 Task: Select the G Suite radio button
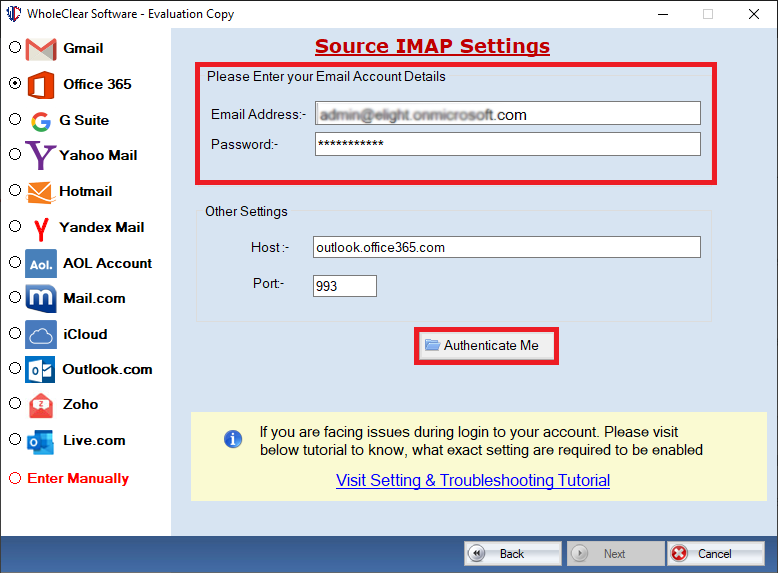click(15, 119)
